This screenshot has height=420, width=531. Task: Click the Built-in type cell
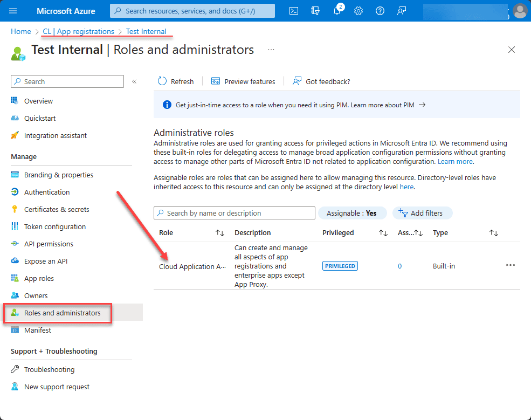444,266
